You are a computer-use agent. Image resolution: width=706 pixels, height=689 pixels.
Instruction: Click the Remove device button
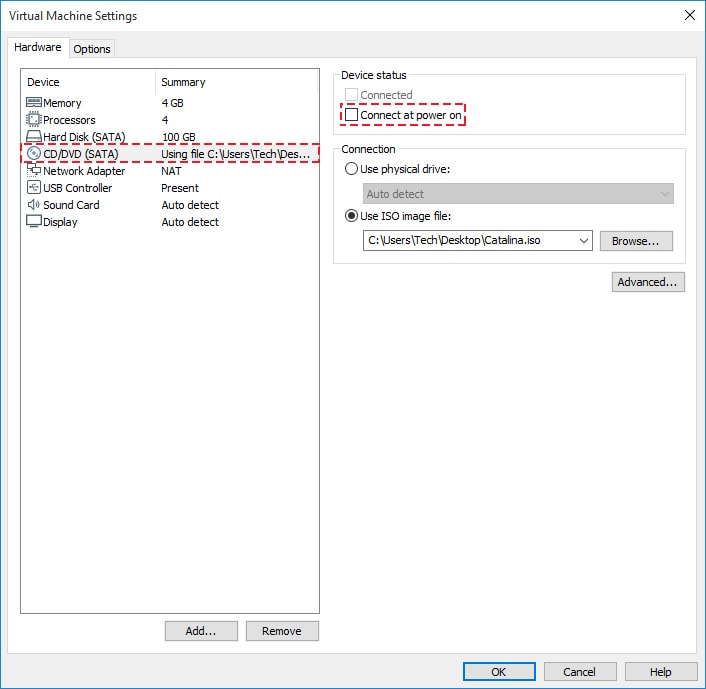(281, 631)
